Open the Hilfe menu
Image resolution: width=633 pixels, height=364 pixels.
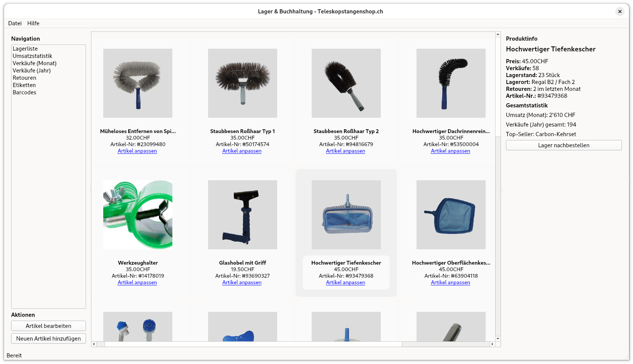(x=33, y=23)
